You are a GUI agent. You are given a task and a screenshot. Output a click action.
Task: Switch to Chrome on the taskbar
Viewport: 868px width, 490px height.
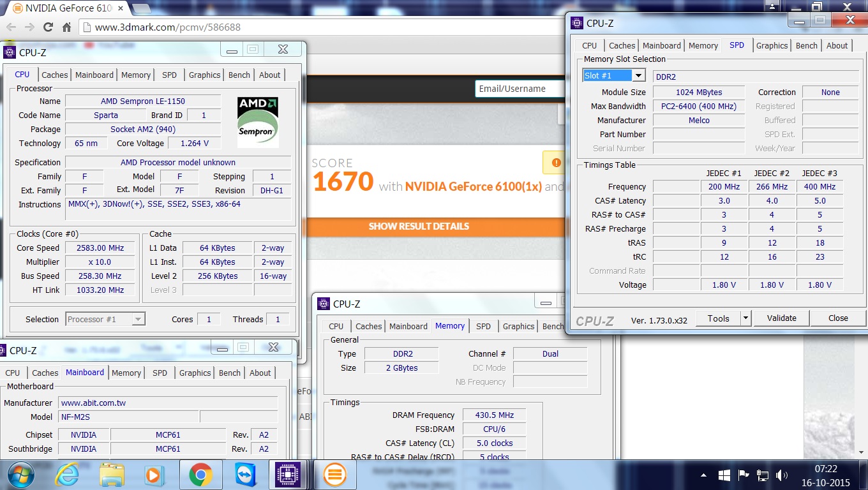point(200,475)
